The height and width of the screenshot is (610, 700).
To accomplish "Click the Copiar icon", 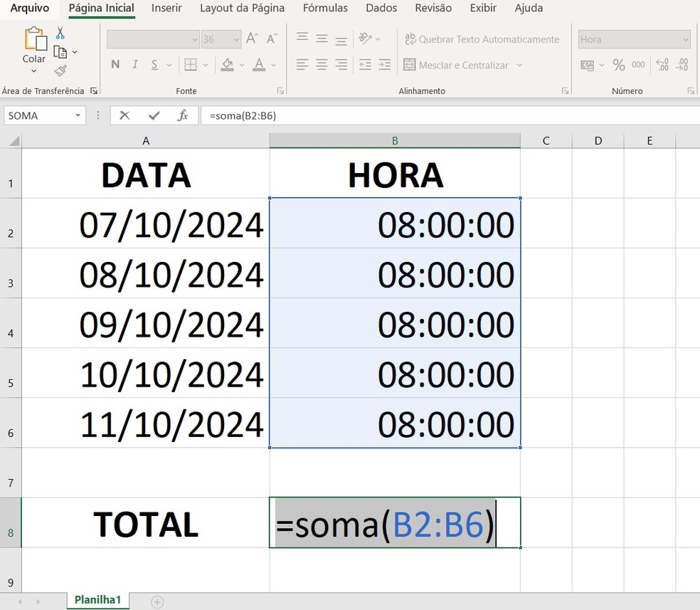I will 60,51.
